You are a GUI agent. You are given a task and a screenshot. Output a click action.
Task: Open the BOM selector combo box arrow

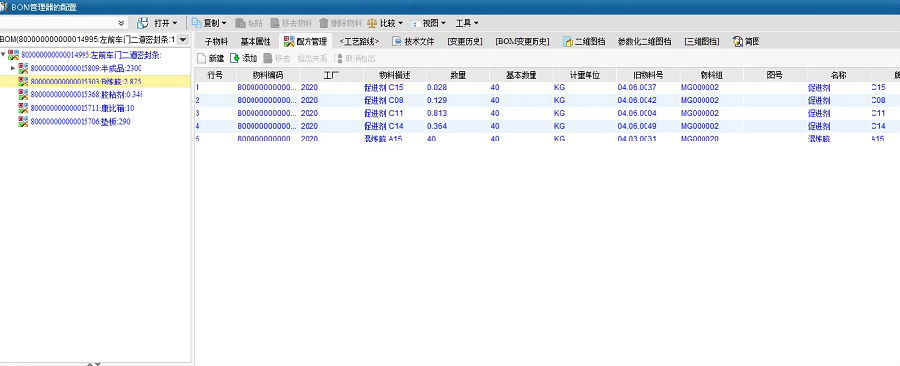pos(183,40)
